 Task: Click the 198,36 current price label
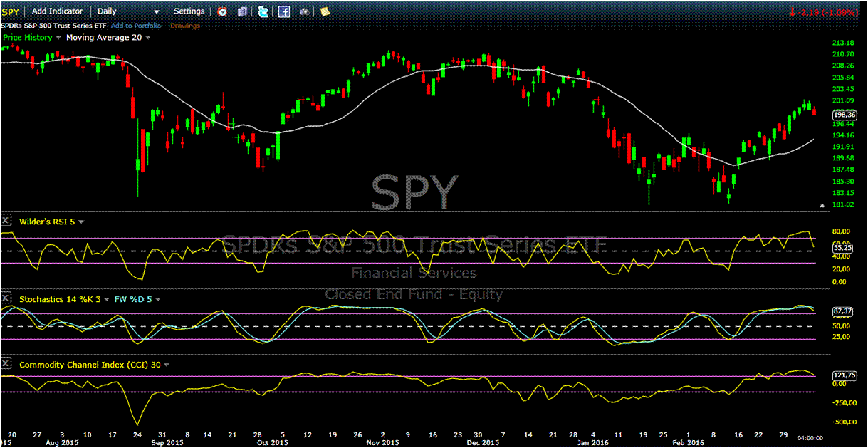pyautogui.click(x=843, y=114)
